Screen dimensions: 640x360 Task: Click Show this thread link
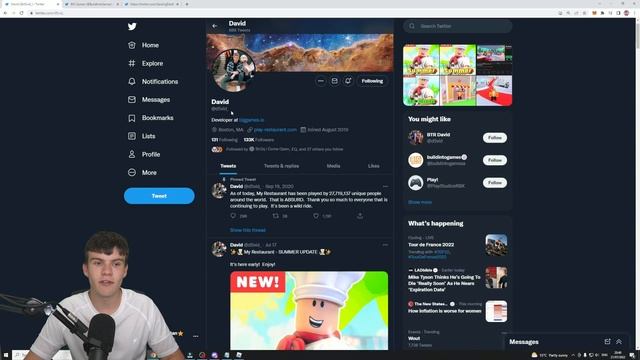(247, 230)
